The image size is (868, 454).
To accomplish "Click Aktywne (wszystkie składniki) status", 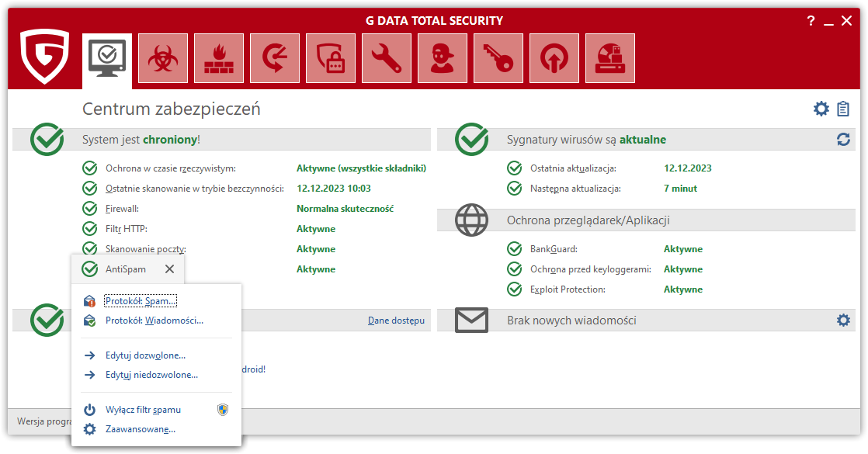I will [362, 168].
